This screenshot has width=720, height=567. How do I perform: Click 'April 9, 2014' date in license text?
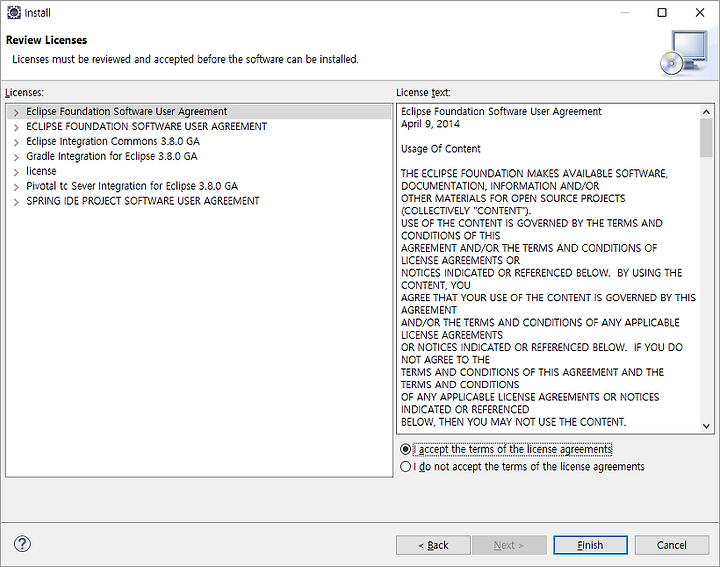point(430,124)
